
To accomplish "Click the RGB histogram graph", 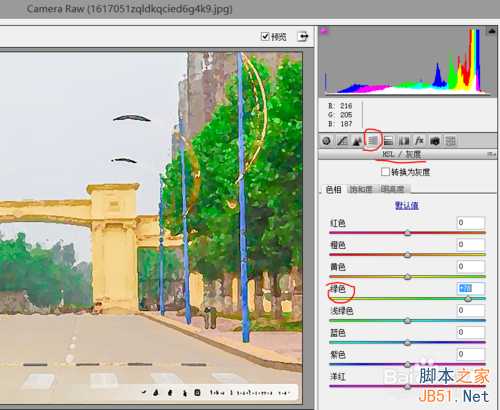I will (407, 62).
